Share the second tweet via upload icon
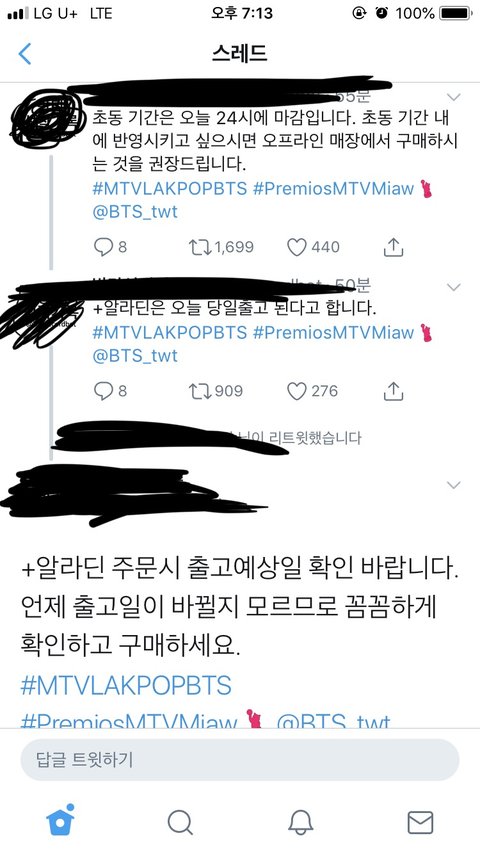Screen dimensions: 480x854 click(393, 391)
